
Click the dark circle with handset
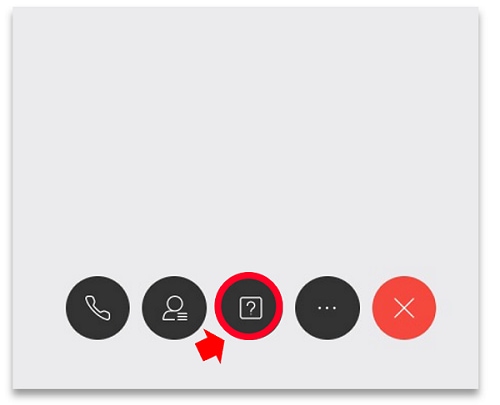(x=98, y=307)
